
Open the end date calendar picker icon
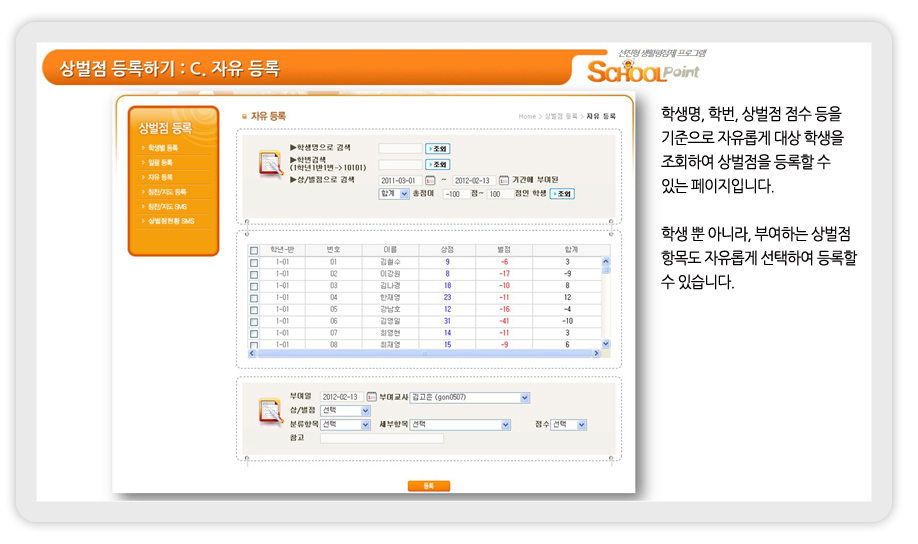tap(504, 180)
